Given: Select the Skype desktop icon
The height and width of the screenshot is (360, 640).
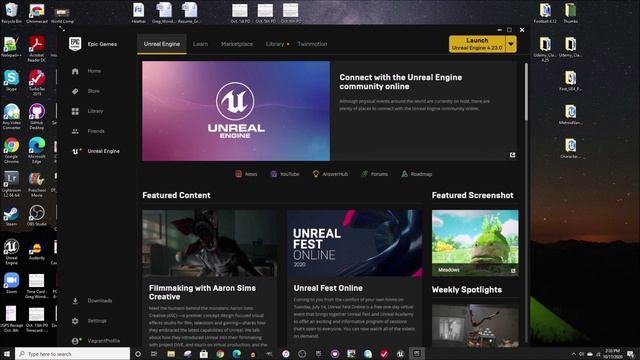Looking at the screenshot, I should pos(11,80).
